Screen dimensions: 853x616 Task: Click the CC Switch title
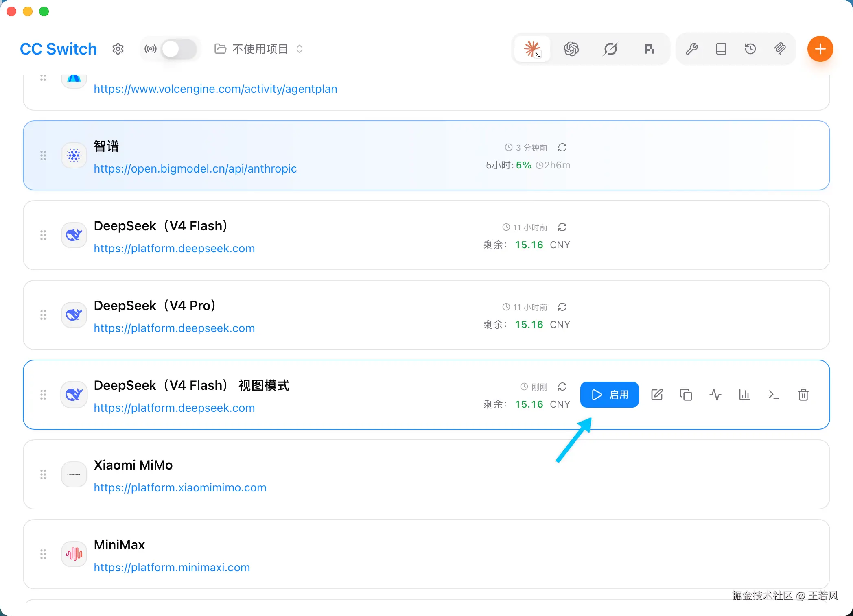pos(58,49)
